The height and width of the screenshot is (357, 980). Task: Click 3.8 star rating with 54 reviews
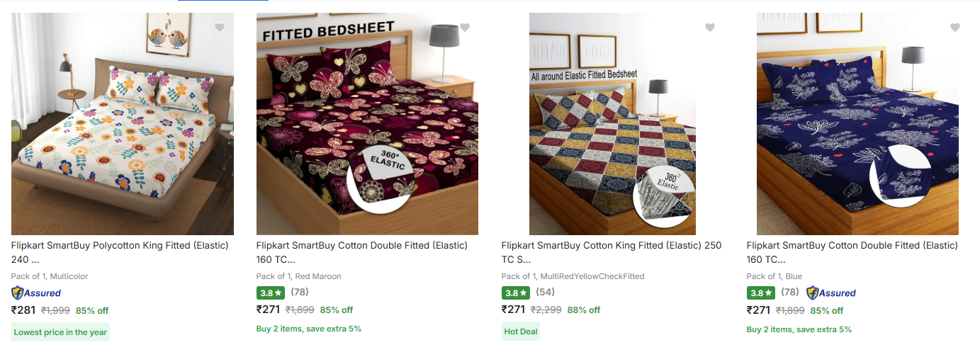[514, 293]
